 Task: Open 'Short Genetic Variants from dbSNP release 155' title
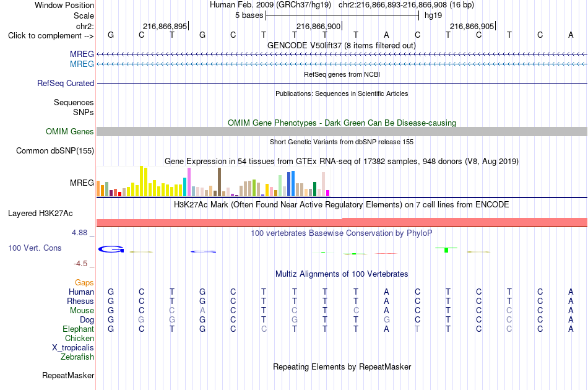tap(342, 142)
